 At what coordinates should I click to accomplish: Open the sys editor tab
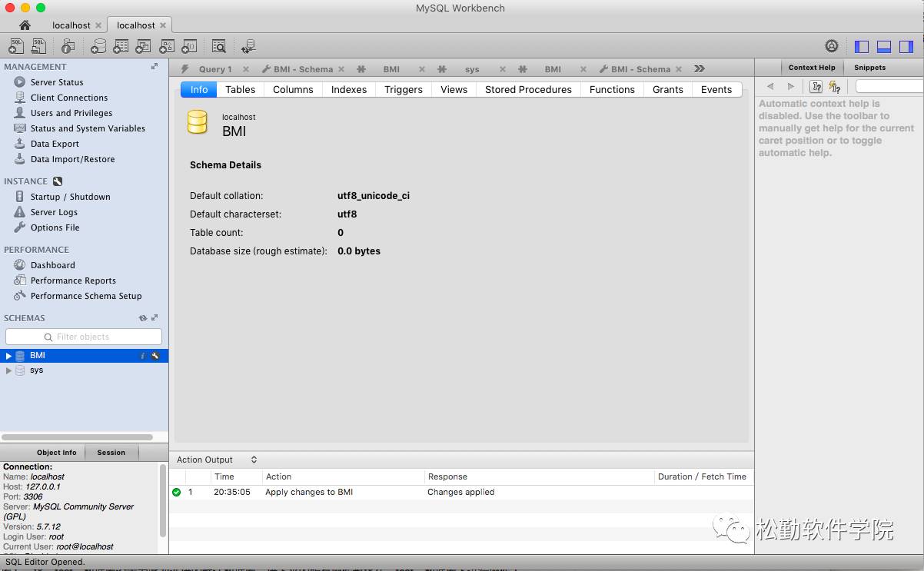coord(472,69)
